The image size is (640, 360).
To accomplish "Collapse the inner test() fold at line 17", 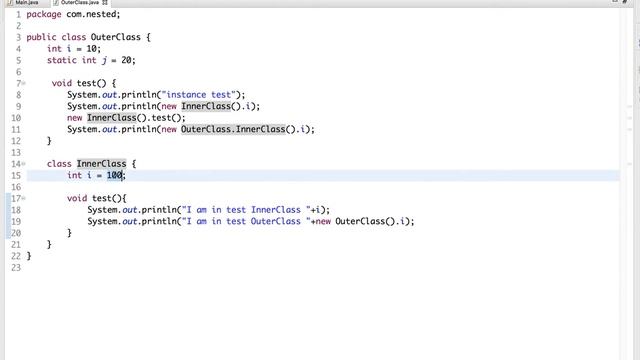I will point(24,198).
